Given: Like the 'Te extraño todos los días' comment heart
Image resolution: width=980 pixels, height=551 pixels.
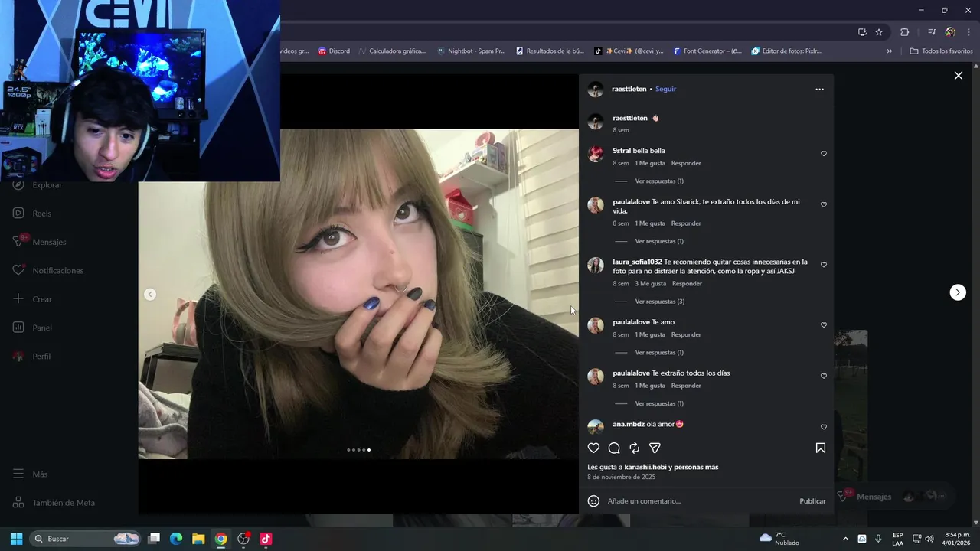Looking at the screenshot, I should [x=824, y=377].
